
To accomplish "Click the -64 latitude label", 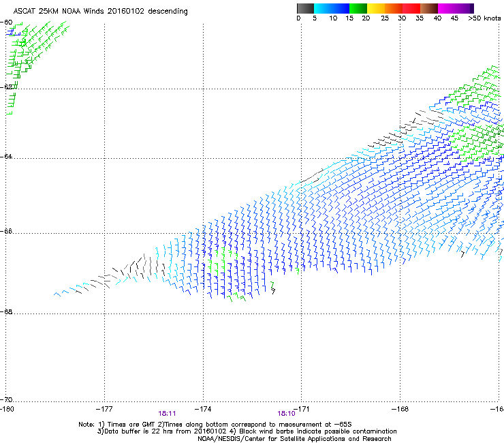I will tap(6, 156).
